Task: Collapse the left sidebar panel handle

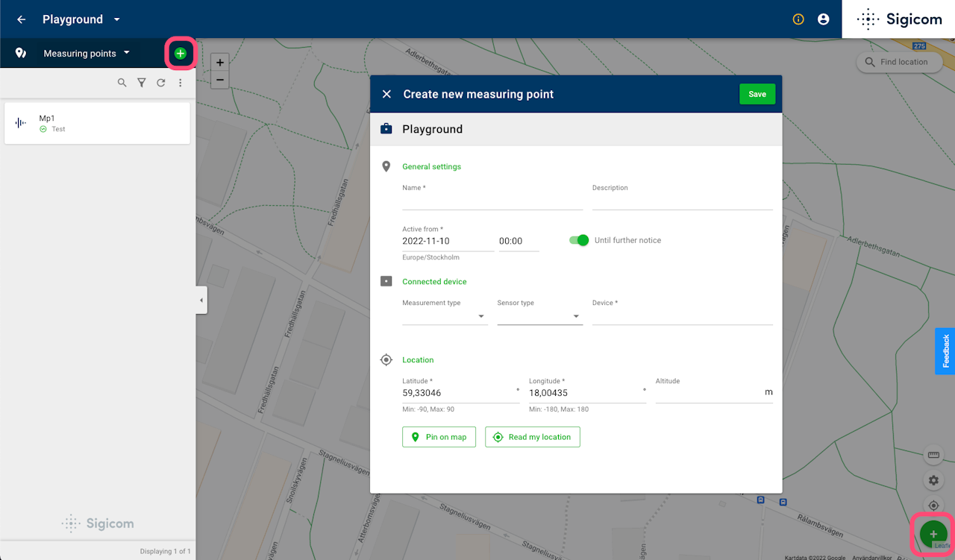Action: tap(201, 301)
